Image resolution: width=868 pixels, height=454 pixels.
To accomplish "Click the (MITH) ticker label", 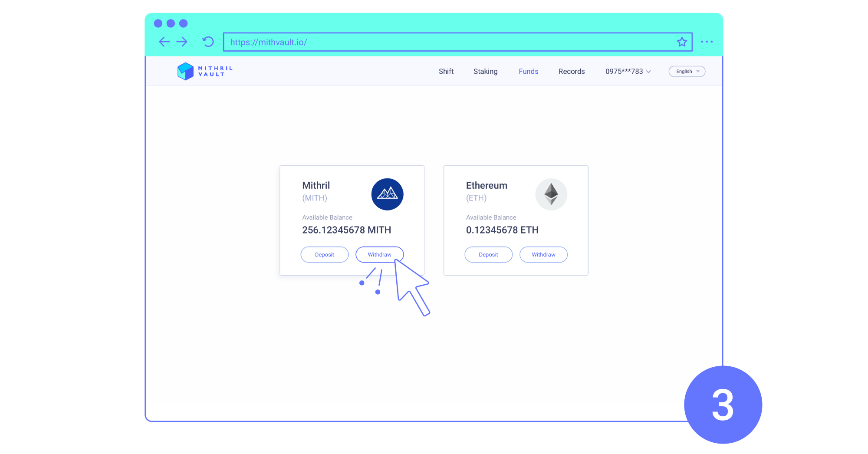I will tap(315, 198).
